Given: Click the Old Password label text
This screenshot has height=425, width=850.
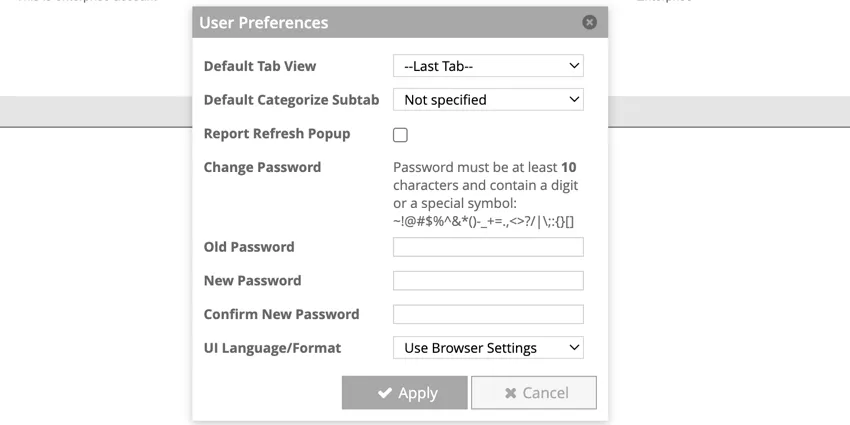Looking at the screenshot, I should 249,247.
